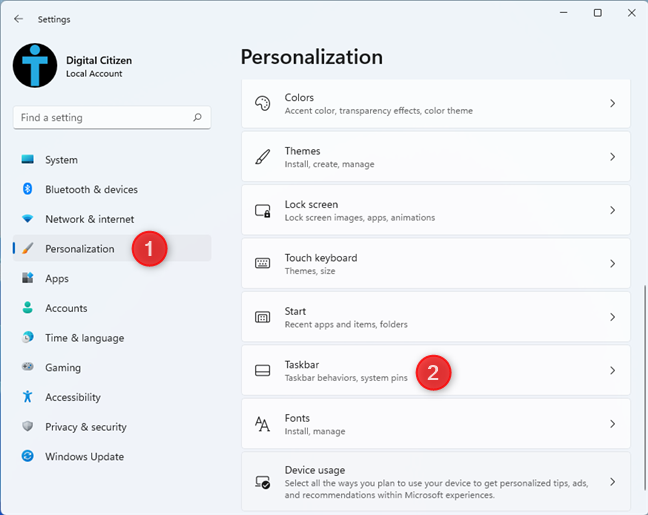The height and width of the screenshot is (515, 648).
Task: Click the Digital Citizen account avatar
Action: pos(35,65)
